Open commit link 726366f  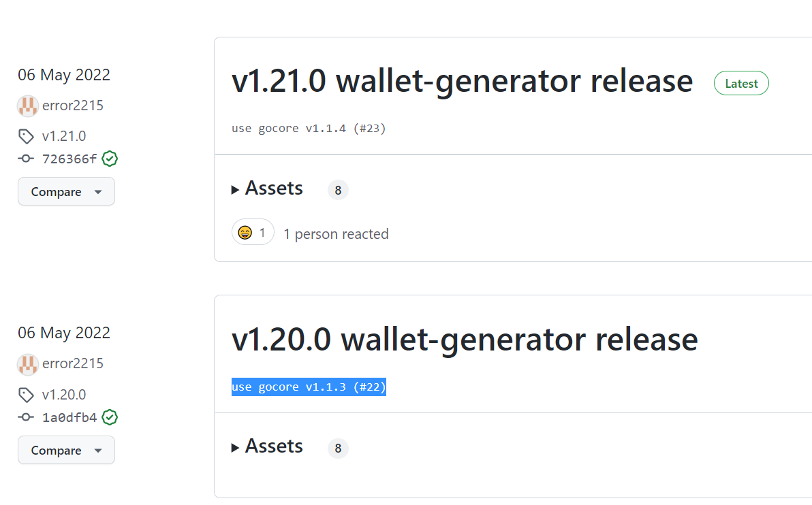pyautogui.click(x=69, y=159)
